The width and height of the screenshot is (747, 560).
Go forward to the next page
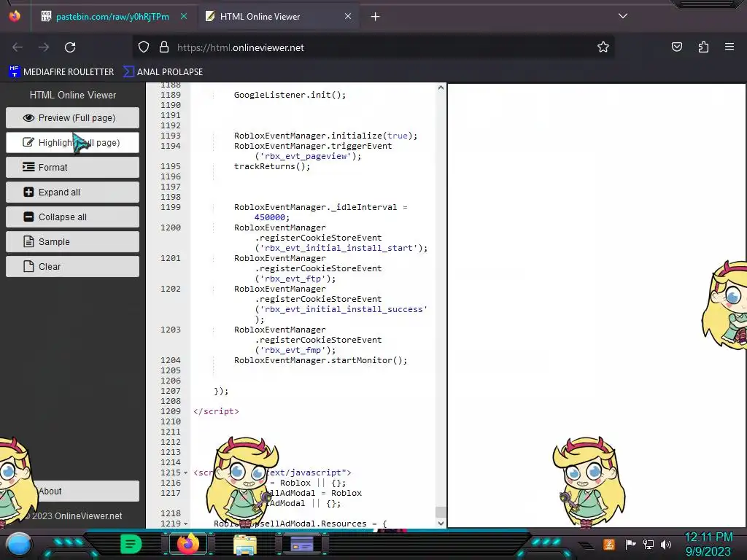point(44,47)
